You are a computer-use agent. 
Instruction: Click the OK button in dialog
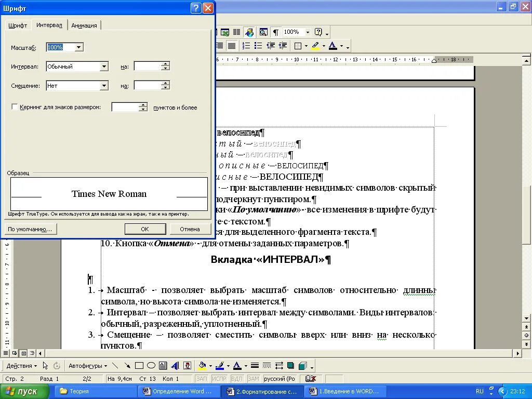[145, 229]
